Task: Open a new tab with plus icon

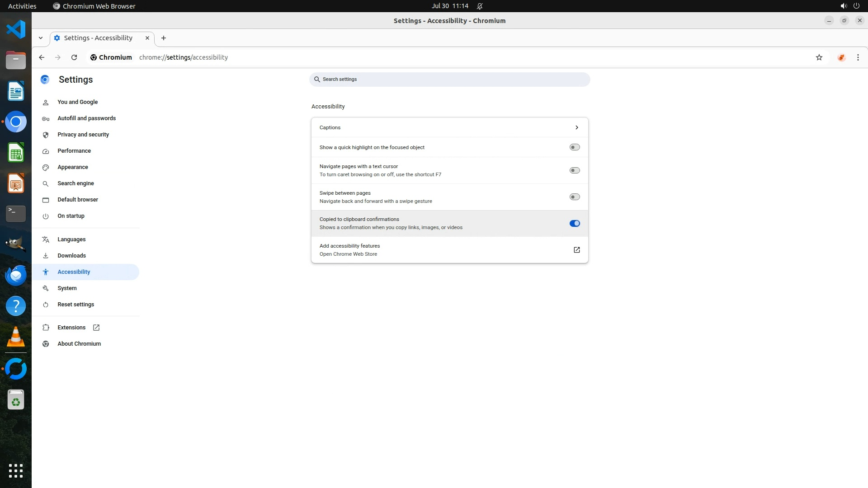Action: point(164,38)
